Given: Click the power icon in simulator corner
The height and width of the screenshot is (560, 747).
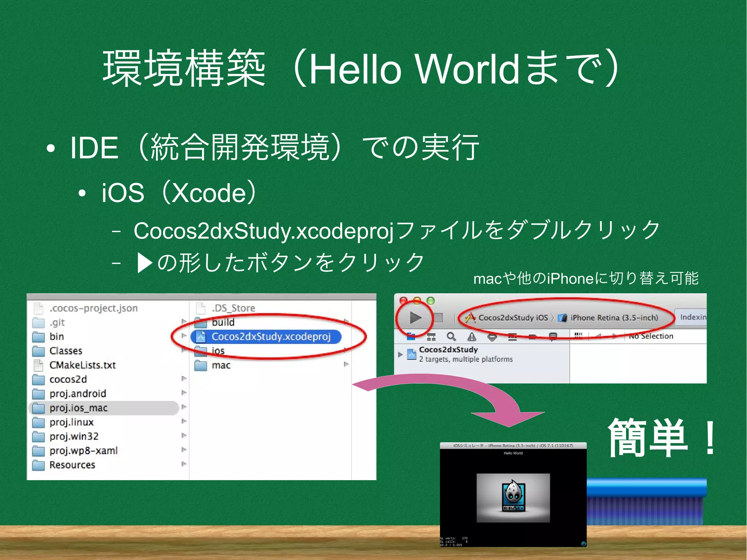Looking at the screenshot, I should [x=583, y=544].
